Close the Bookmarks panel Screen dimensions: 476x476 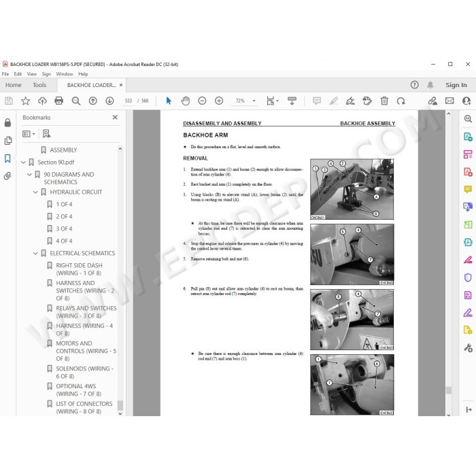(x=115, y=117)
